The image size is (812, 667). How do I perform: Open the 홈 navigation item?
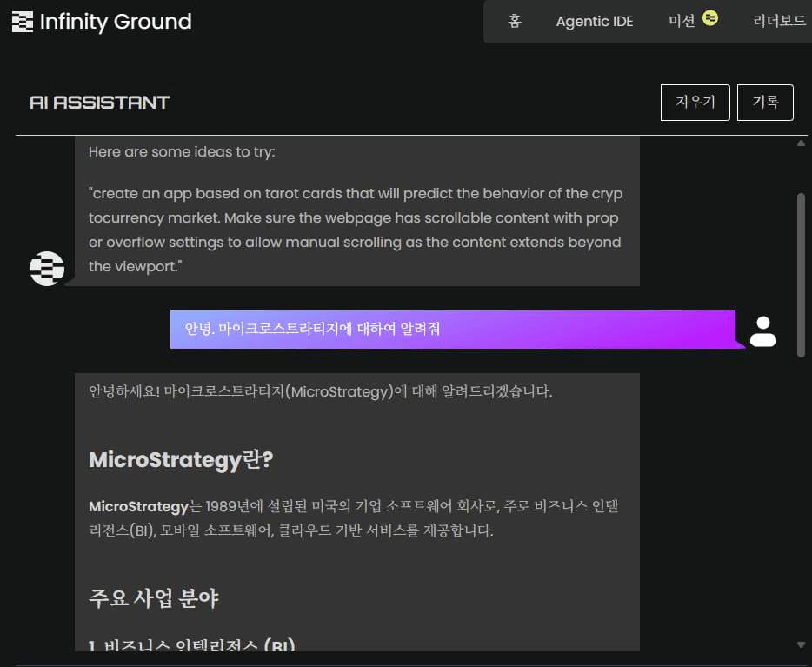tap(514, 21)
